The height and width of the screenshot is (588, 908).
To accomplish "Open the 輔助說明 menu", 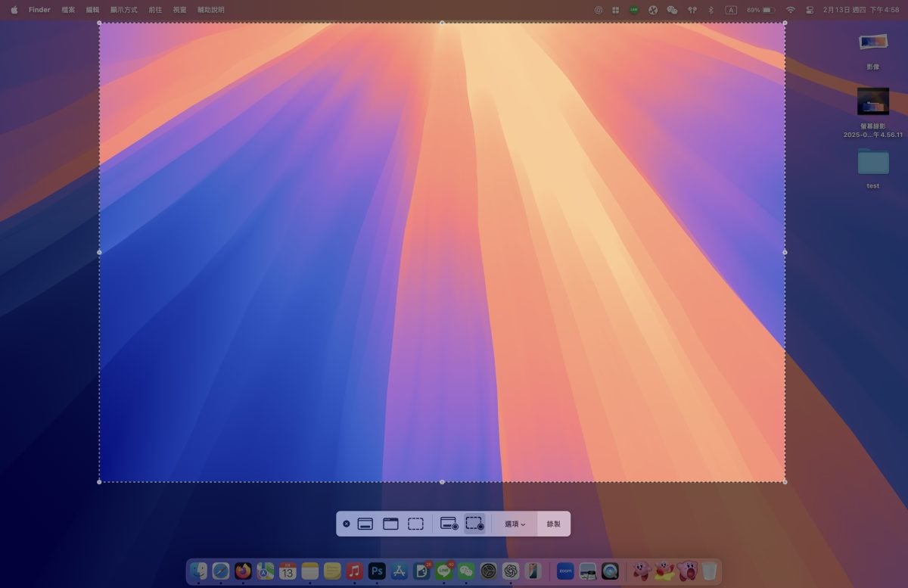I will click(x=210, y=10).
